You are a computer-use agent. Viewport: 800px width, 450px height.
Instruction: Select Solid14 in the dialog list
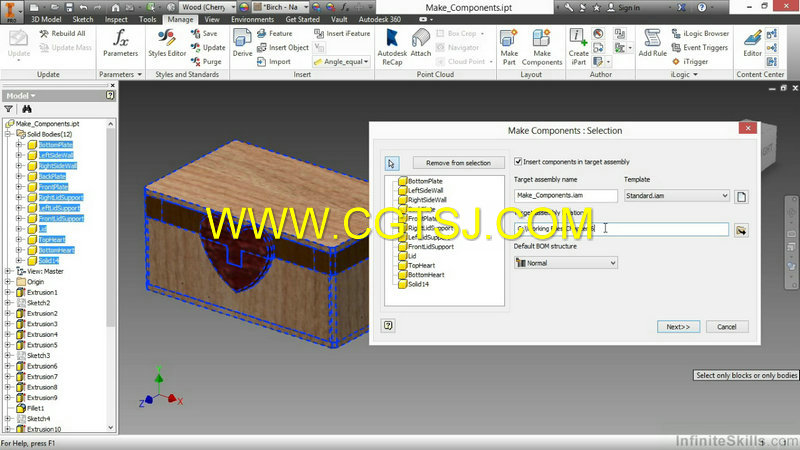pos(418,284)
